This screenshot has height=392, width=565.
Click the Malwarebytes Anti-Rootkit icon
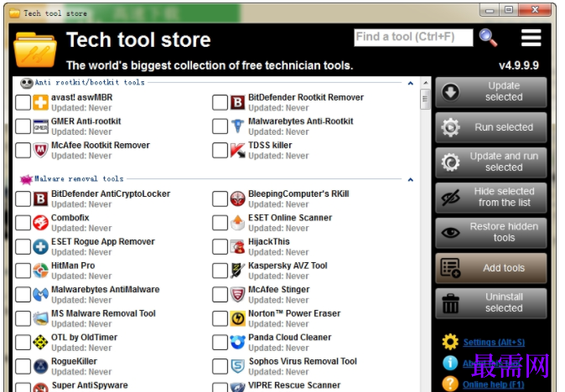click(238, 126)
